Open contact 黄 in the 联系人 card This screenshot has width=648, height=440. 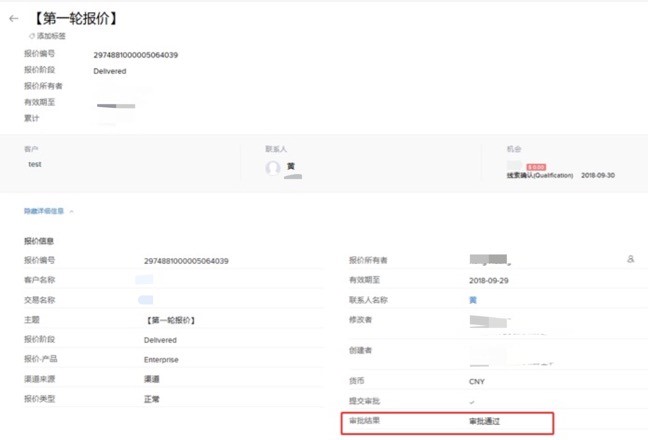(291, 166)
